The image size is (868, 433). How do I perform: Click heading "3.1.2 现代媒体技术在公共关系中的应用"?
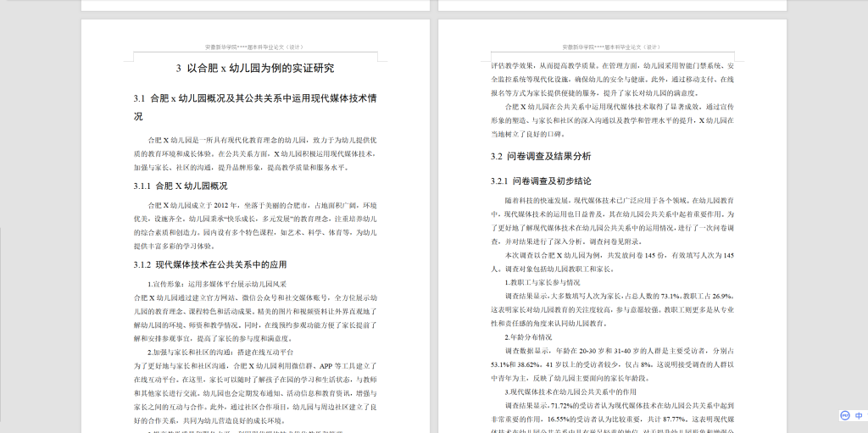210,264
